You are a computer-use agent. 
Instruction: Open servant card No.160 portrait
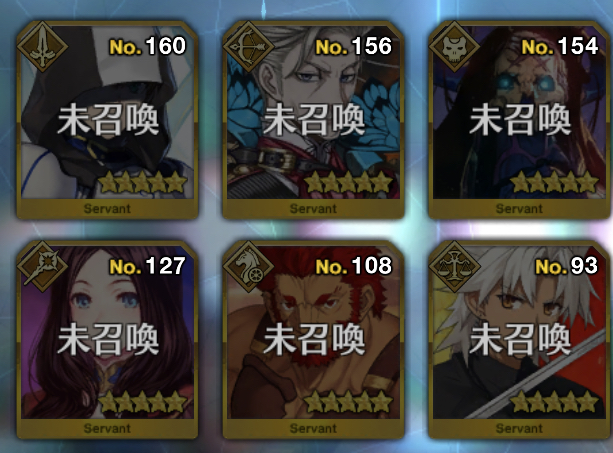click(107, 113)
